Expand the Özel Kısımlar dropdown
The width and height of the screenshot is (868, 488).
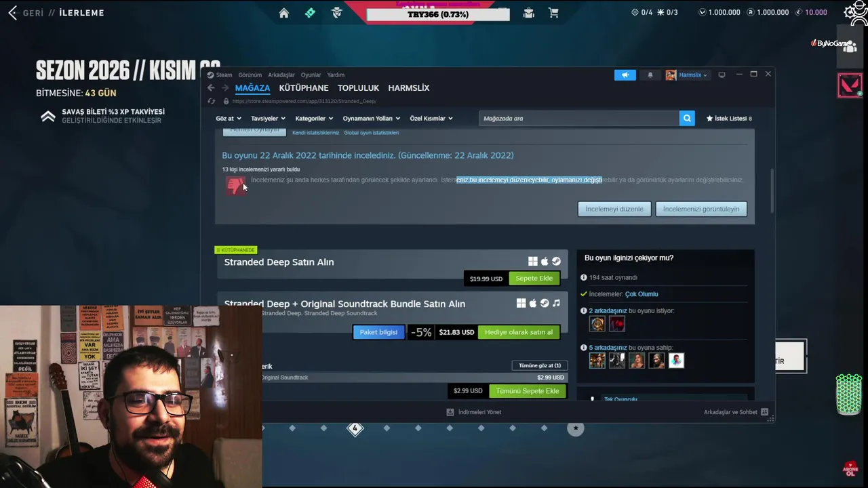coord(431,119)
